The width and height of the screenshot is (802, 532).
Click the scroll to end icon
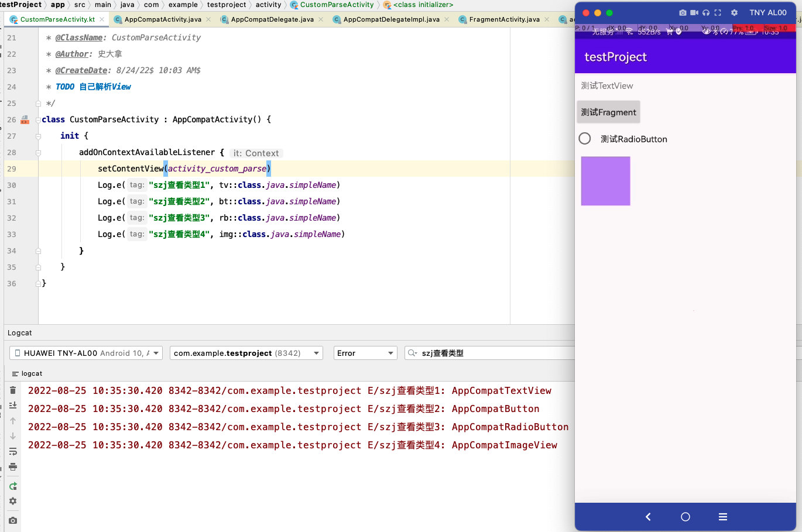pyautogui.click(x=13, y=405)
